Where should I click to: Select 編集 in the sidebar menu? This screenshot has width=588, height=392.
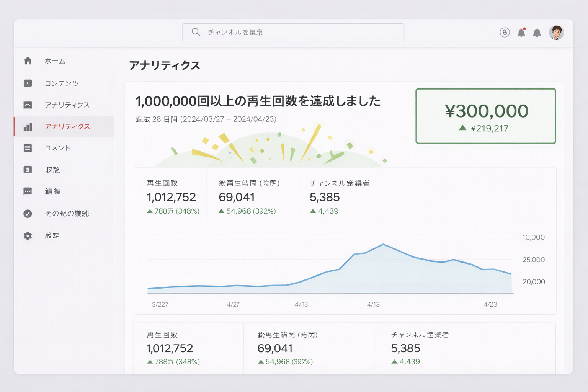click(x=53, y=192)
